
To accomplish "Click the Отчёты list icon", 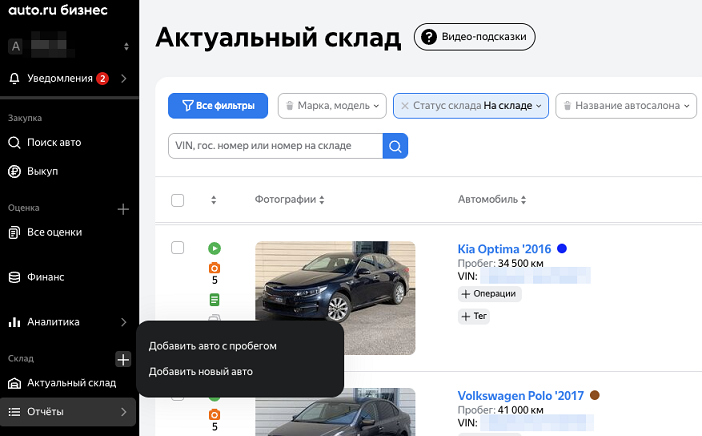I will [x=14, y=412].
